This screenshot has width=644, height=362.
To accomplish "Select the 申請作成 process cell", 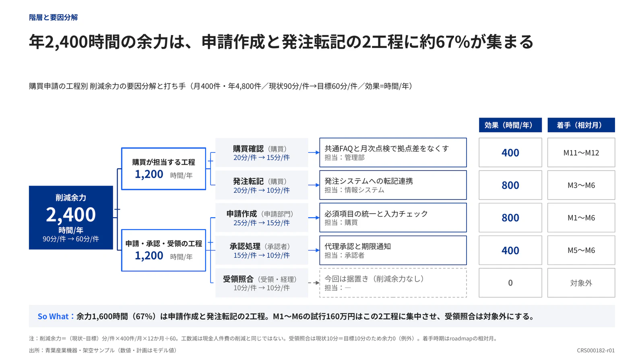I will point(262,218).
